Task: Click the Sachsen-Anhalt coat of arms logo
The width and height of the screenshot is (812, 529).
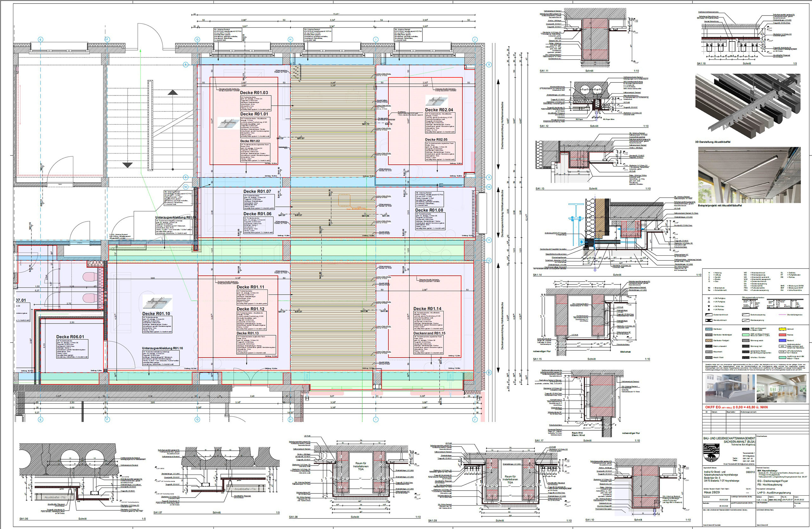Action: (712, 453)
